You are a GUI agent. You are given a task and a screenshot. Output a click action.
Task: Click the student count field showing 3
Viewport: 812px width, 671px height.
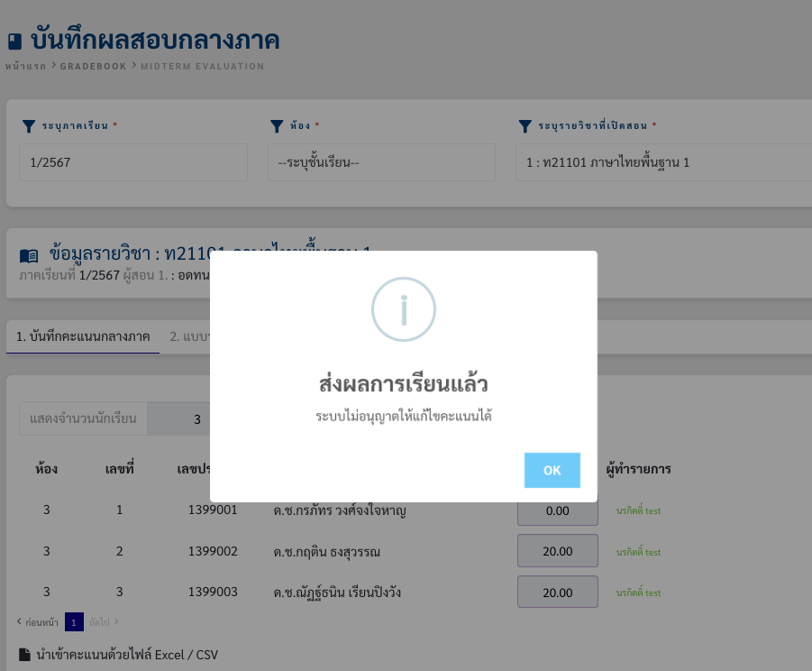pos(196,419)
